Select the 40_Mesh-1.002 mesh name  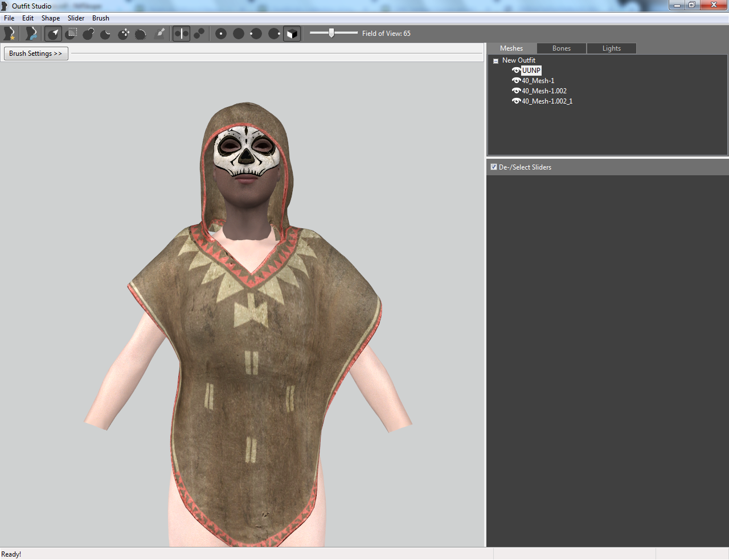tap(544, 91)
